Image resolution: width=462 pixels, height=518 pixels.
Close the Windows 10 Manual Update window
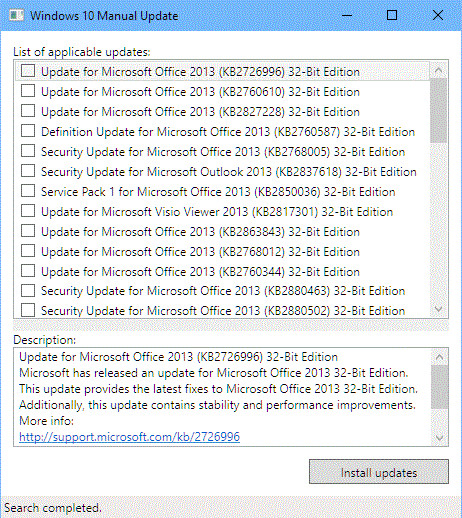437,15
